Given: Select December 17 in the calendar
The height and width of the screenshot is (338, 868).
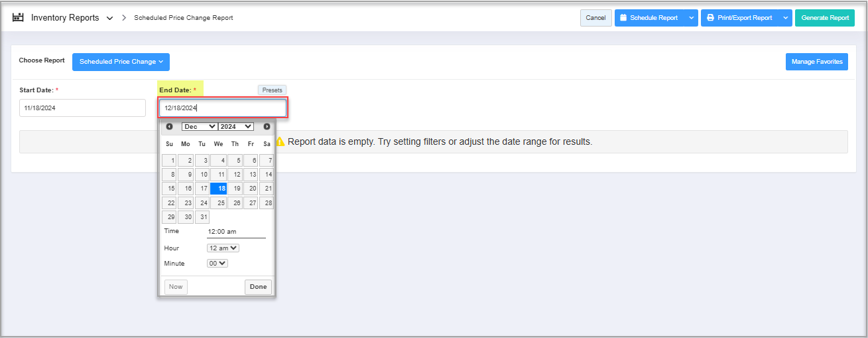Looking at the screenshot, I should [x=202, y=189].
